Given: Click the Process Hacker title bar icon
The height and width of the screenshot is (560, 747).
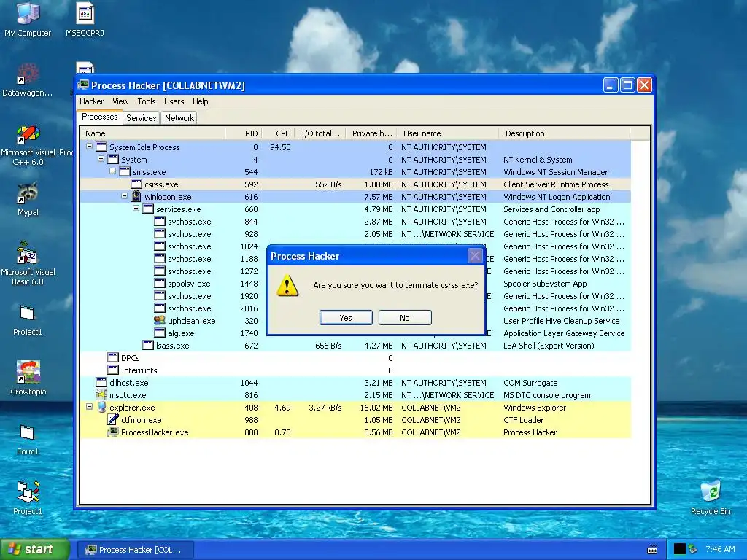Looking at the screenshot, I should coord(84,85).
